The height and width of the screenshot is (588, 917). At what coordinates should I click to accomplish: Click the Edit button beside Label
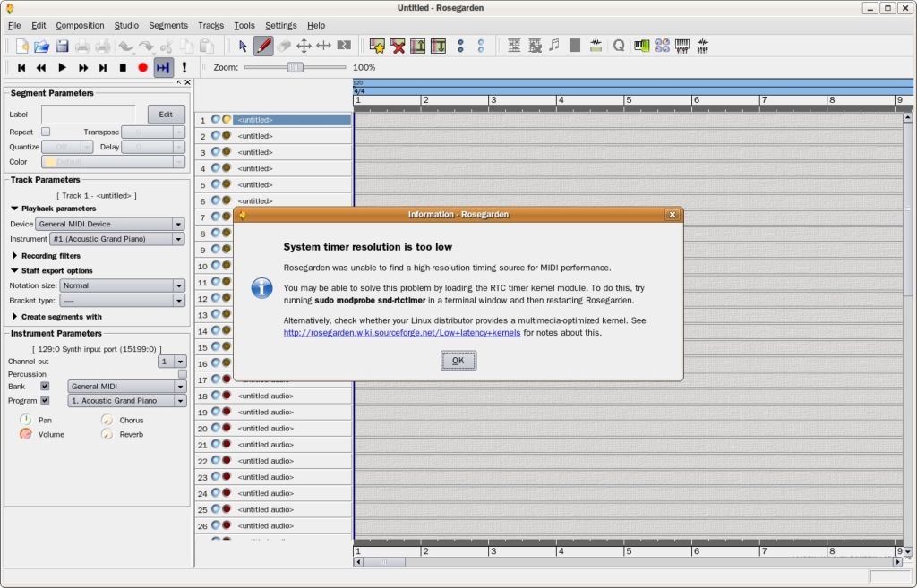(166, 115)
